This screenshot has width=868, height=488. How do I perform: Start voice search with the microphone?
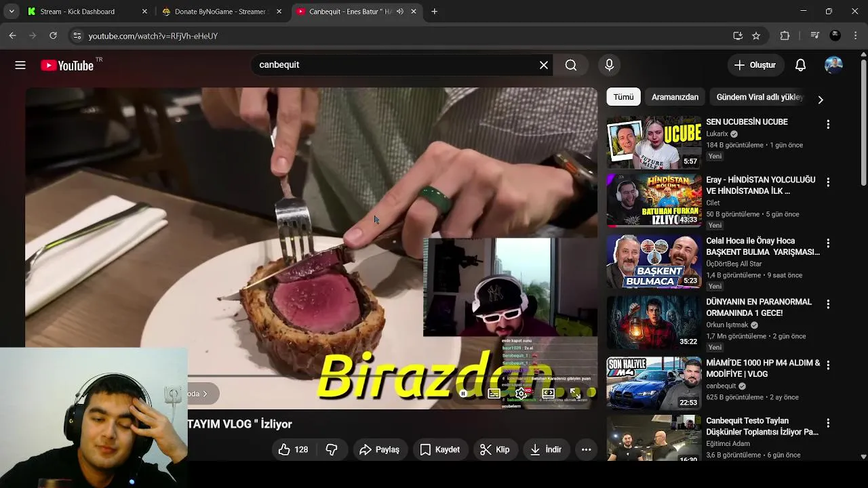(609, 65)
